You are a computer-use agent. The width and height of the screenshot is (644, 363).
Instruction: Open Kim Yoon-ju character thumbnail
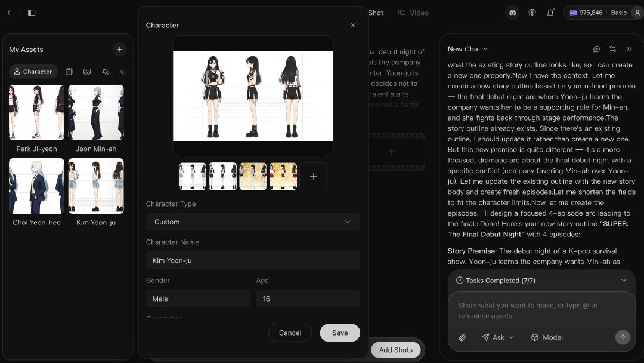[96, 186]
